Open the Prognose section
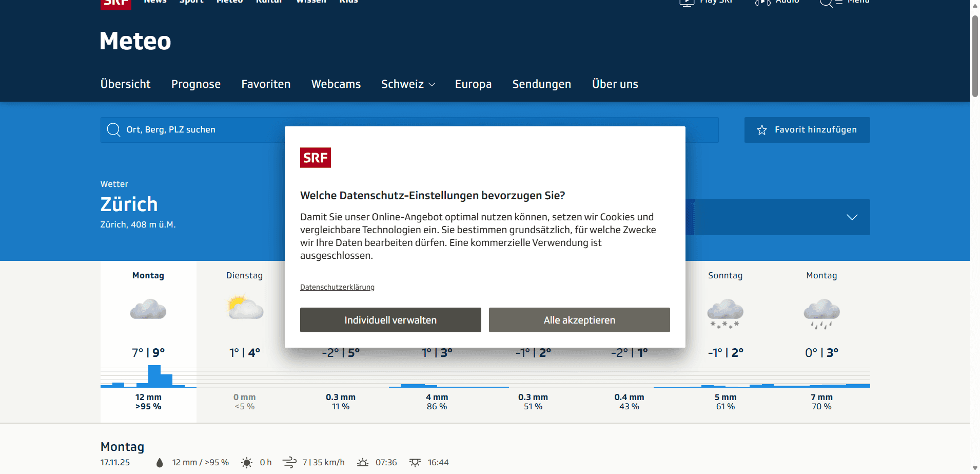The image size is (980, 474). tap(196, 84)
